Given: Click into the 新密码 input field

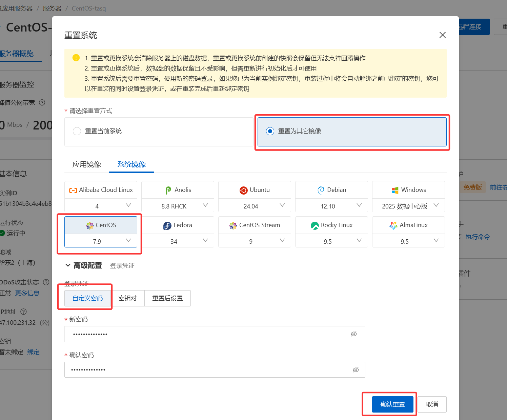Looking at the screenshot, I should tap(215, 334).
